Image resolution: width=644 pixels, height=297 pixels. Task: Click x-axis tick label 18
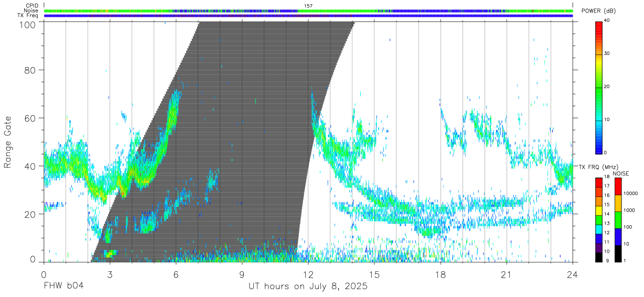click(441, 275)
